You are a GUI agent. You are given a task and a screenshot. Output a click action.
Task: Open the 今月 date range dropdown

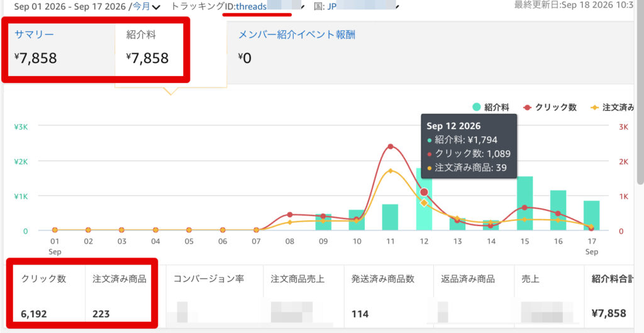(x=146, y=6)
